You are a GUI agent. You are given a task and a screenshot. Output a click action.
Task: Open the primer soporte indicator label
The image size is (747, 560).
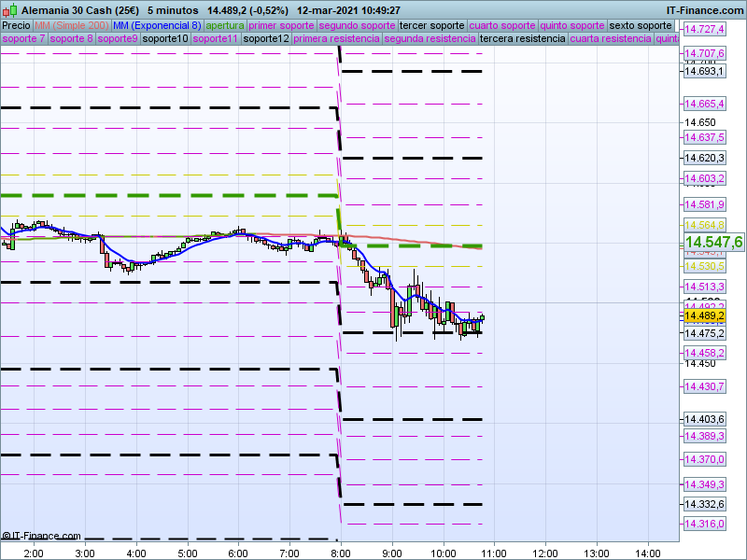coord(281,25)
